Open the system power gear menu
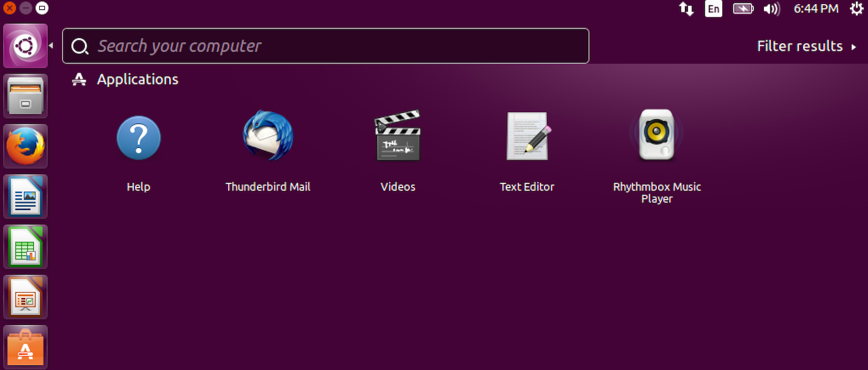868x370 pixels. (x=856, y=8)
